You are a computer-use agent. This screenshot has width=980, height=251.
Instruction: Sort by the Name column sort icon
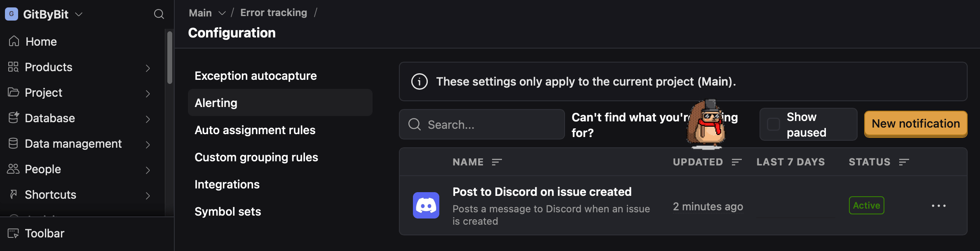coord(497,162)
